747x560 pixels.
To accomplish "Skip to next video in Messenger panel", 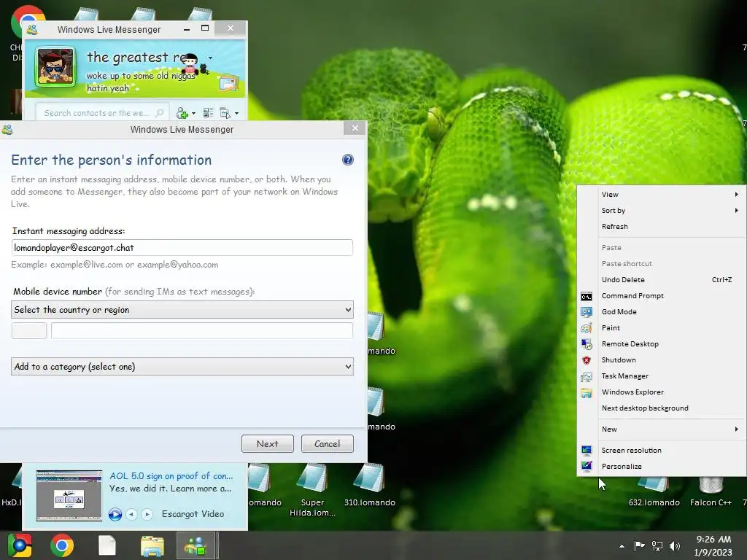I will point(147,514).
